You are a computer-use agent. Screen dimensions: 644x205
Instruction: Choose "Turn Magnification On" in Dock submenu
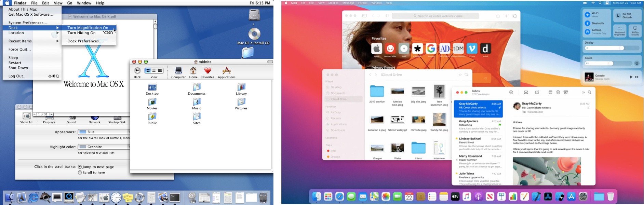(89, 28)
